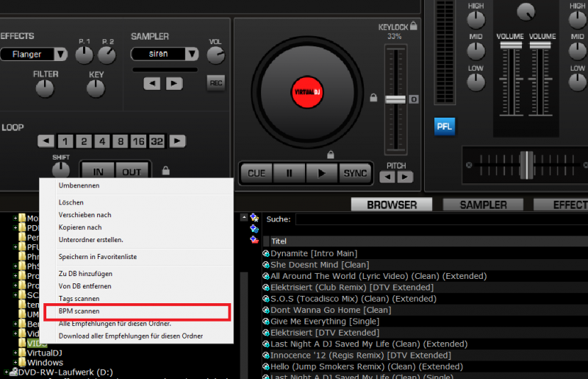588x379 pixels.
Task: Click the blue add virtual folder icon
Action: [x=254, y=228]
